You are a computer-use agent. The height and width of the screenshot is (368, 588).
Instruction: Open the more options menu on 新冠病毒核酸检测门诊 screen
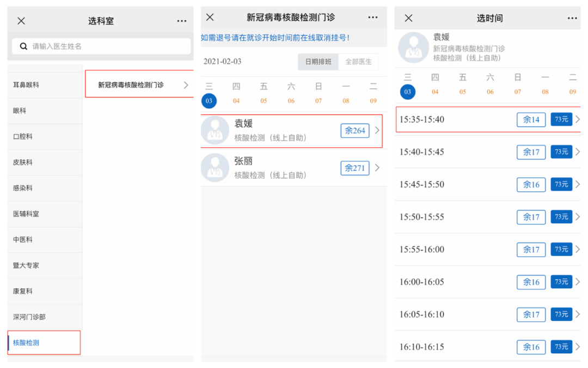point(373,17)
